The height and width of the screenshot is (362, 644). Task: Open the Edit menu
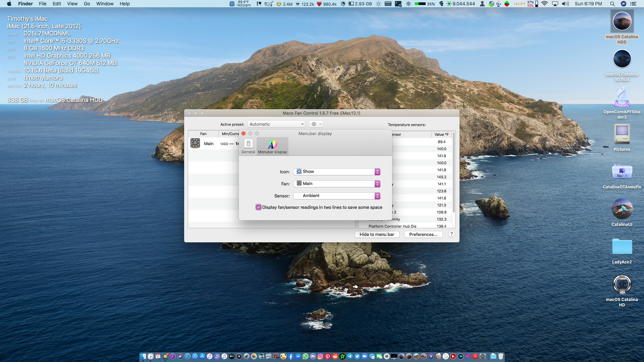click(x=57, y=4)
